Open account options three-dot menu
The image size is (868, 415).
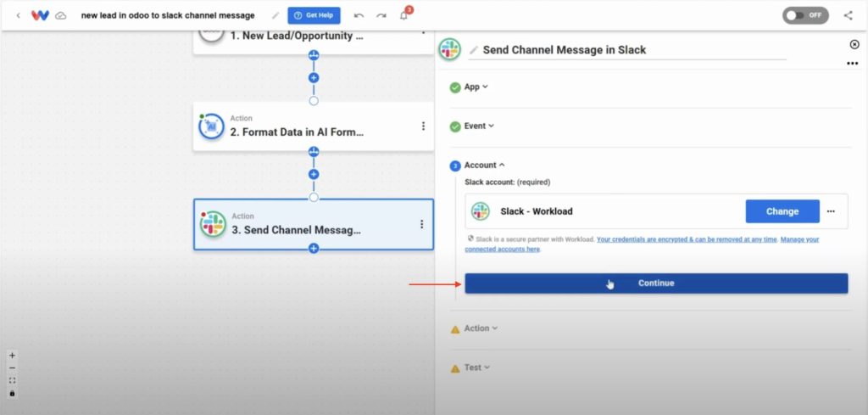(831, 211)
